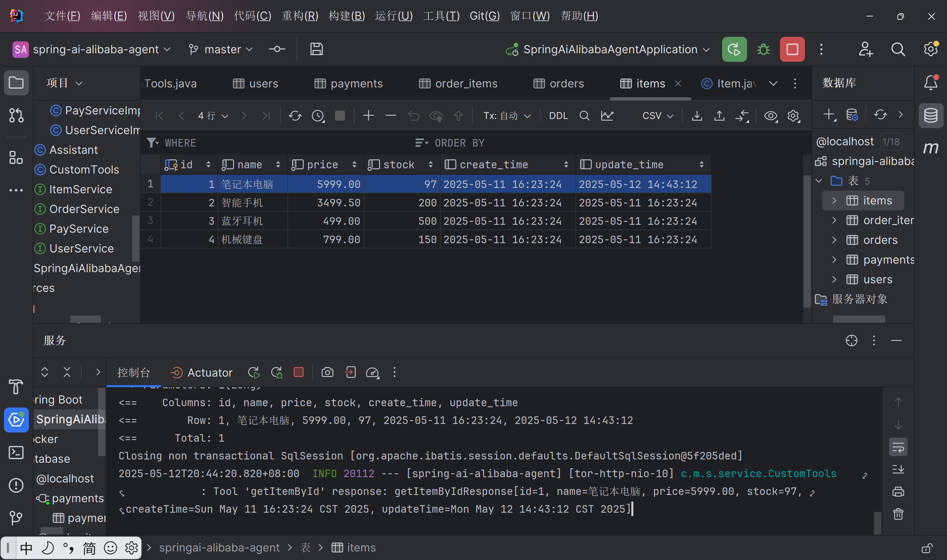Screen dimensions: 947x560
Task: Click the show chart icon in toolbar
Action: pos(607,115)
